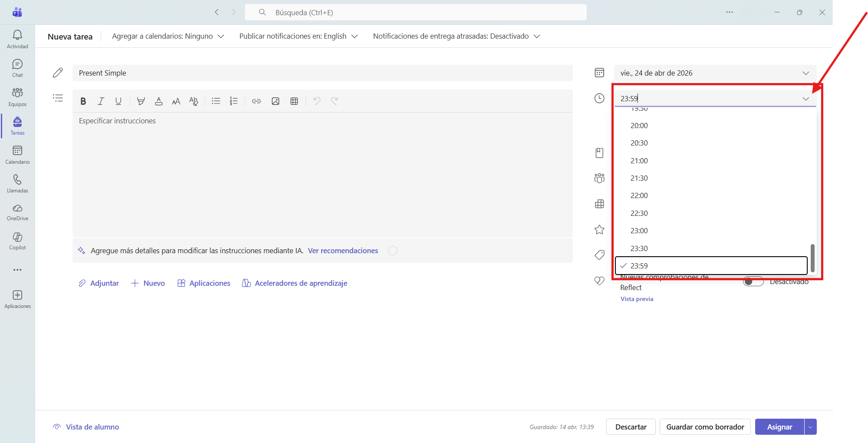Open Reflect Vista previa link

tap(637, 299)
